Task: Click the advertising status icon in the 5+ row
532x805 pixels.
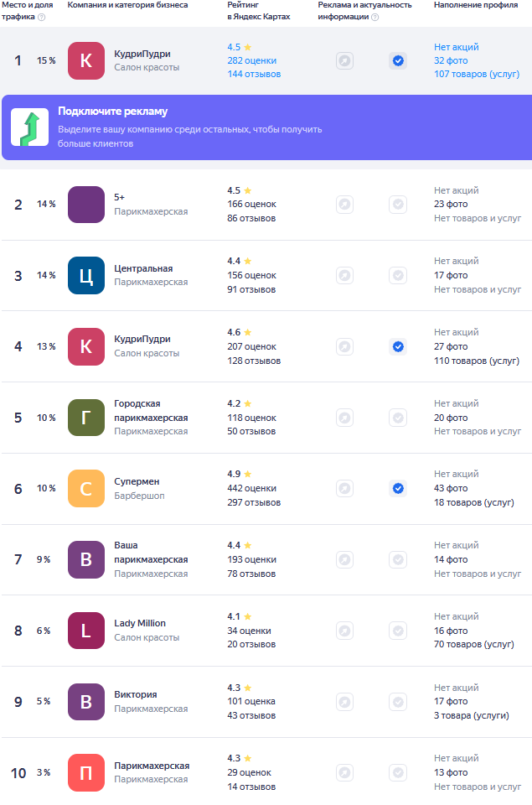Action: pos(344,205)
